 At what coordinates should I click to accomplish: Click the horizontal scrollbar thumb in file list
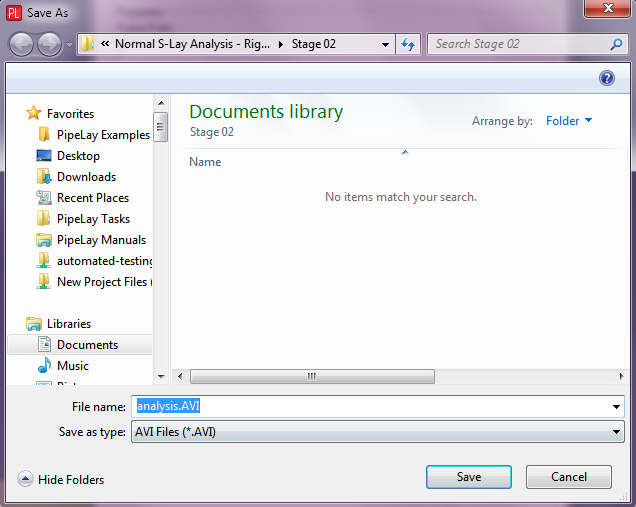click(312, 377)
